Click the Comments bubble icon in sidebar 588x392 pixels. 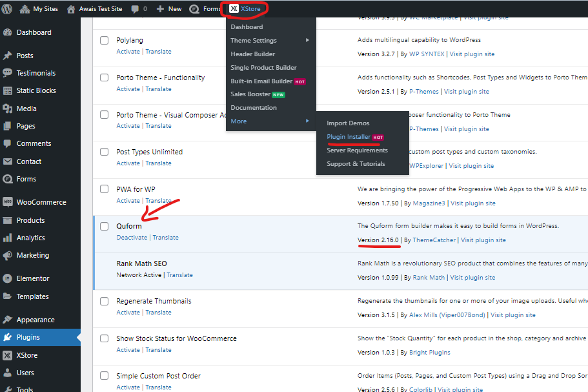pos(8,143)
